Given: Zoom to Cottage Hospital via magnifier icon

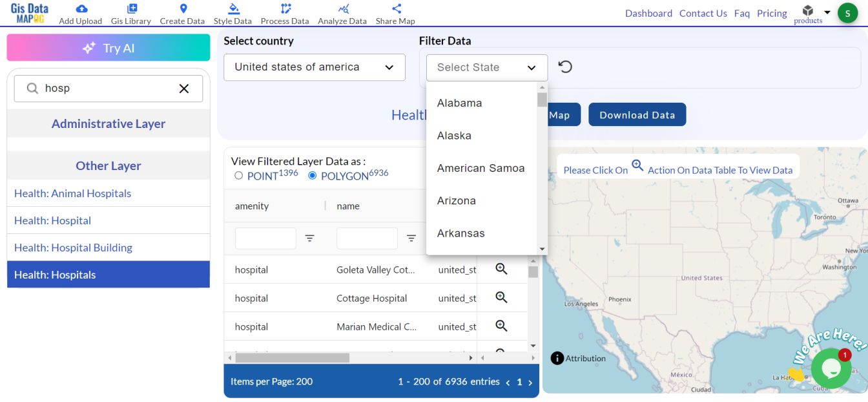Looking at the screenshot, I should pyautogui.click(x=501, y=297).
